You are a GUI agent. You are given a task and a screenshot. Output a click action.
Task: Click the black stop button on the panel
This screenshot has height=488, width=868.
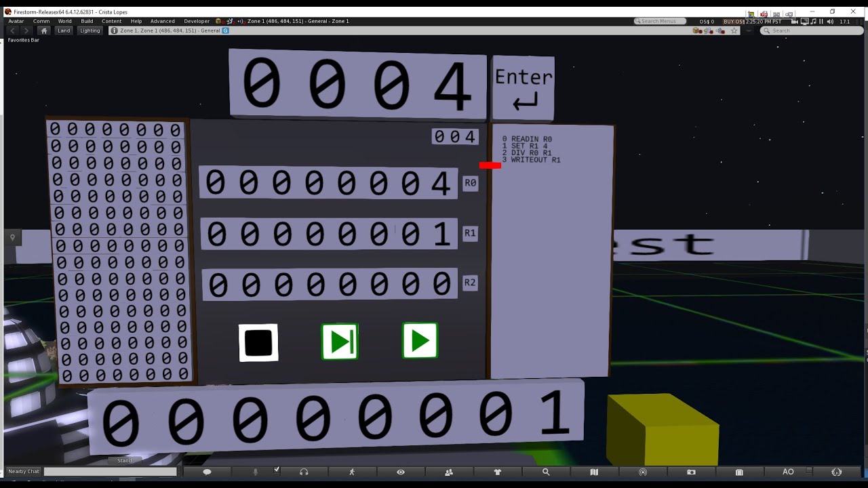pos(258,343)
